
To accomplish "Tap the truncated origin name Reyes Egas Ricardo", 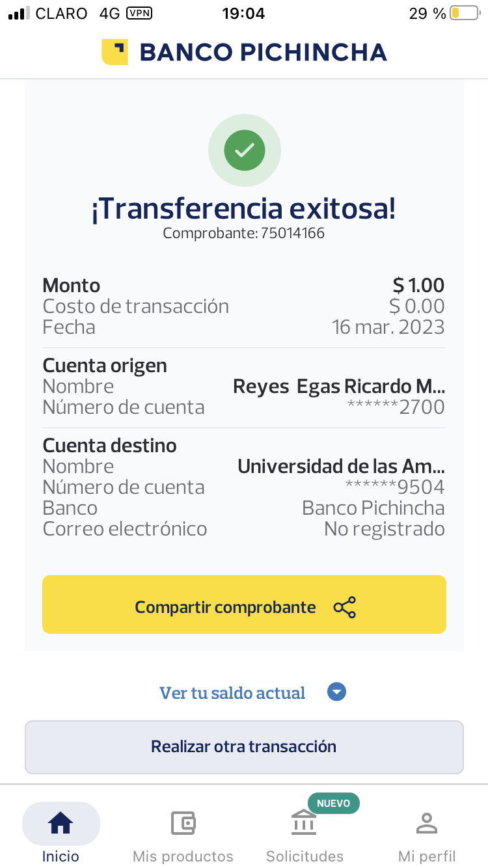I will [x=338, y=387].
